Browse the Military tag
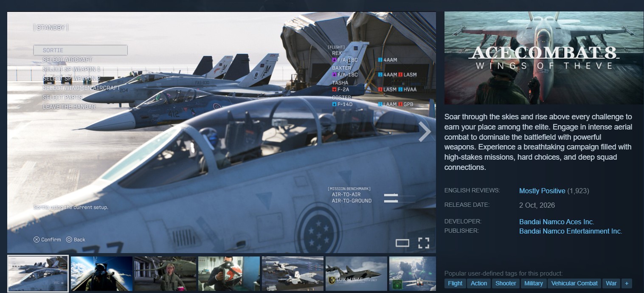The image size is (644, 293). pos(534,283)
